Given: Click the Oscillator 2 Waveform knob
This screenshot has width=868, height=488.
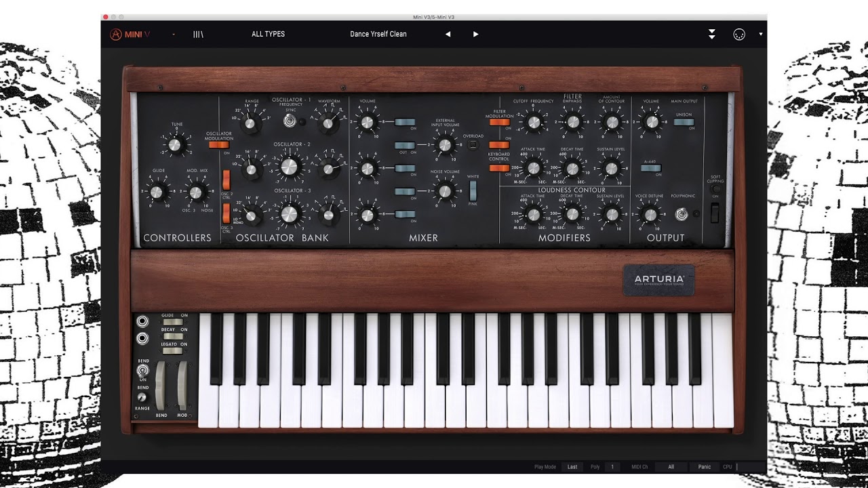Looking at the screenshot, I should coord(329,169).
